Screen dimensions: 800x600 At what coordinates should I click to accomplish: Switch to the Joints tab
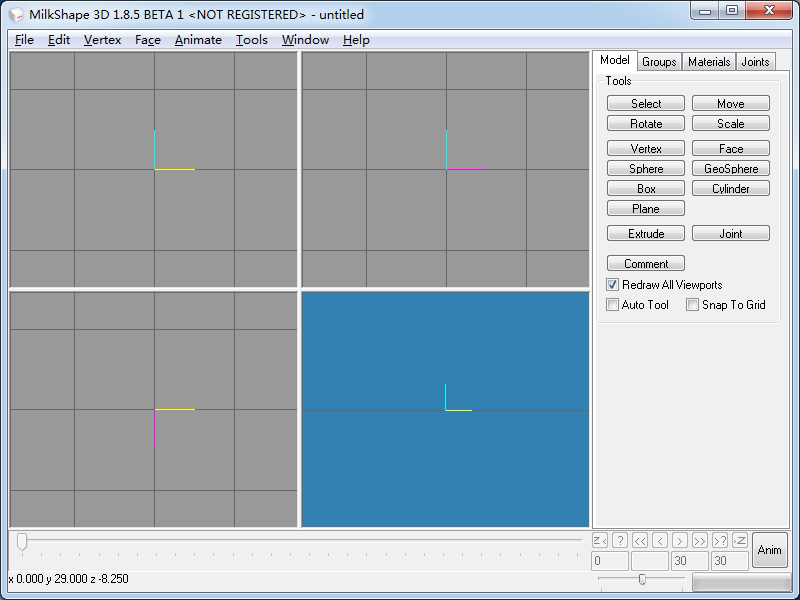[755, 62]
